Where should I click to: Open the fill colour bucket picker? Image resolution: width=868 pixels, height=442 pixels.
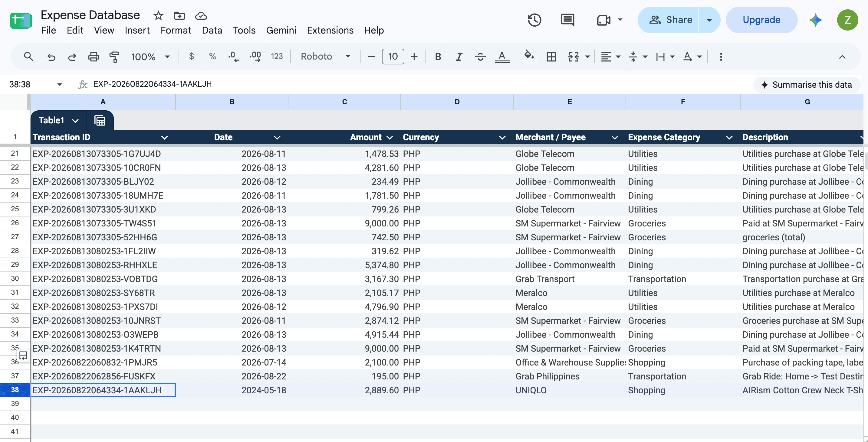tap(529, 56)
